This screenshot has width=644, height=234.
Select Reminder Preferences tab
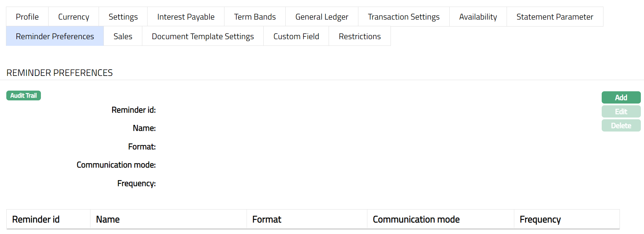point(55,36)
